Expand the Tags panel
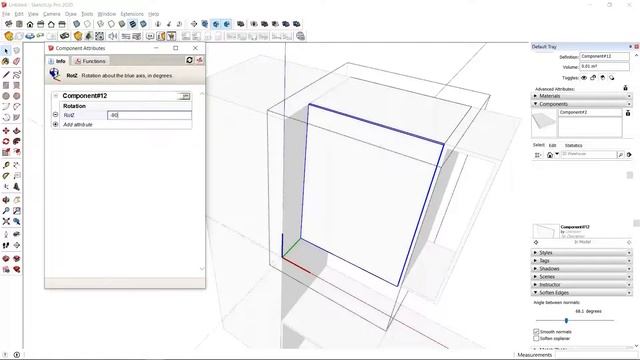The height and width of the screenshot is (360, 640). 582,260
